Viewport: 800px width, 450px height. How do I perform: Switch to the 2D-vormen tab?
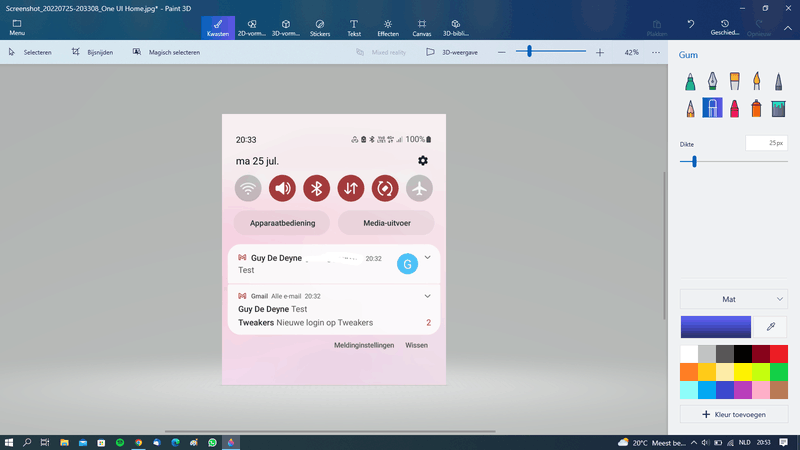[x=252, y=28]
